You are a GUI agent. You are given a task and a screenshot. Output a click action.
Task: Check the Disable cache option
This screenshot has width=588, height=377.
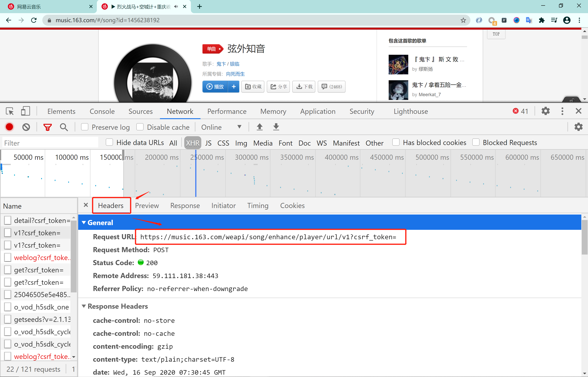coord(140,127)
